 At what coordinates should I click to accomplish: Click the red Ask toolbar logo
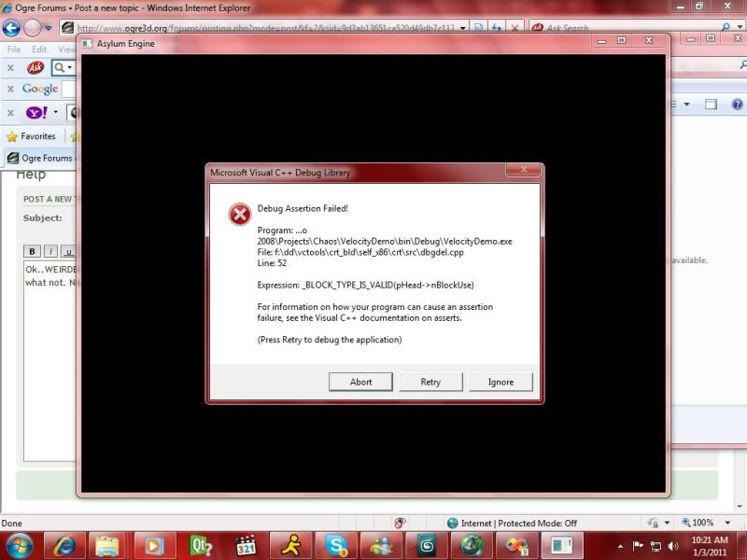[35, 67]
